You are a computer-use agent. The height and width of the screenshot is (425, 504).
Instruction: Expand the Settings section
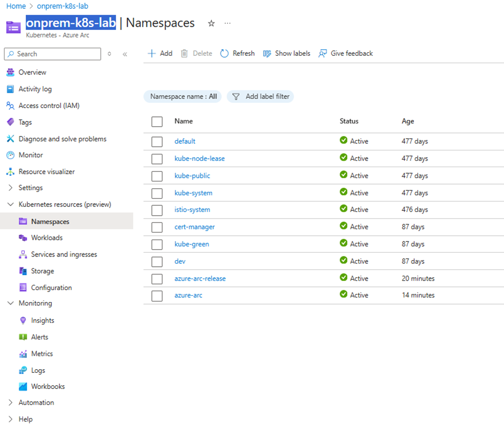(10, 188)
